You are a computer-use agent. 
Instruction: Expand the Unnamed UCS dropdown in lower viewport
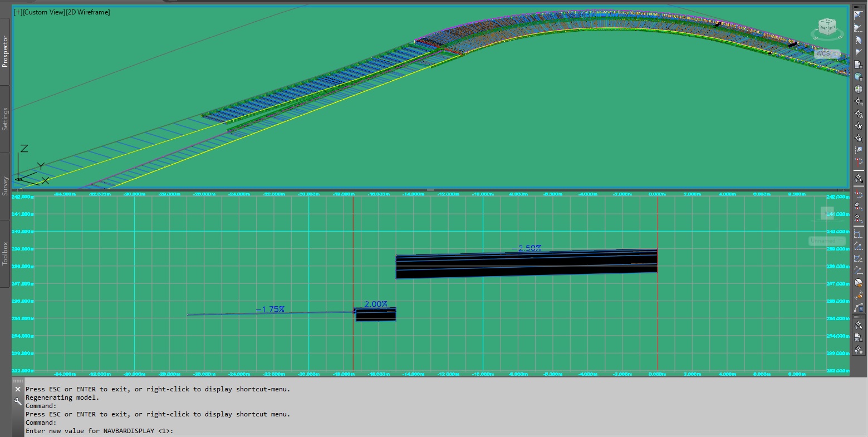pos(827,241)
